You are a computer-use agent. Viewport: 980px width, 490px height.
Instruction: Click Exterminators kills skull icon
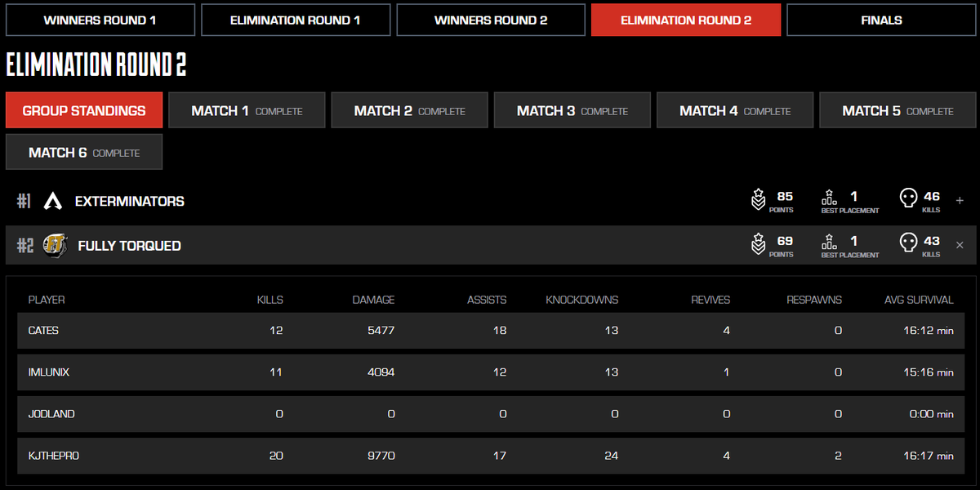907,200
